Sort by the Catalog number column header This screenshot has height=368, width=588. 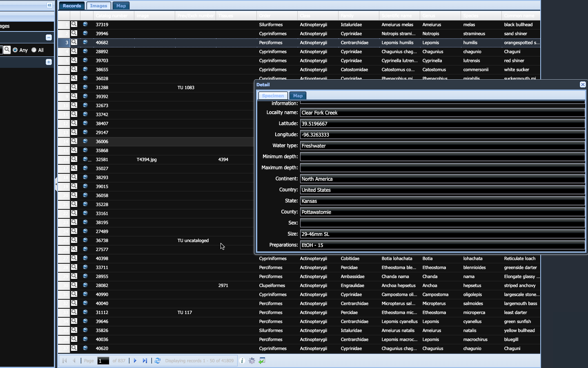tap(114, 16)
